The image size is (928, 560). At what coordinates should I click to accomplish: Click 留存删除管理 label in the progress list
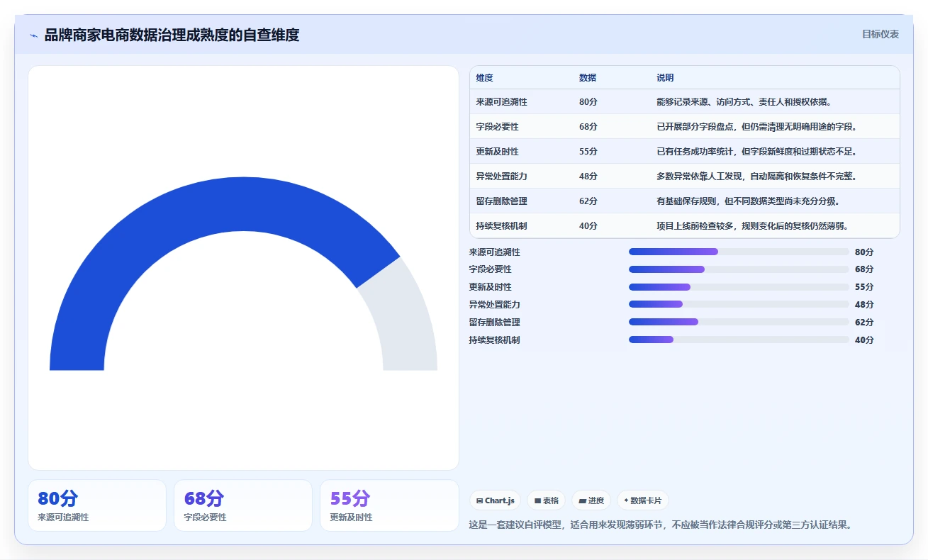point(495,322)
